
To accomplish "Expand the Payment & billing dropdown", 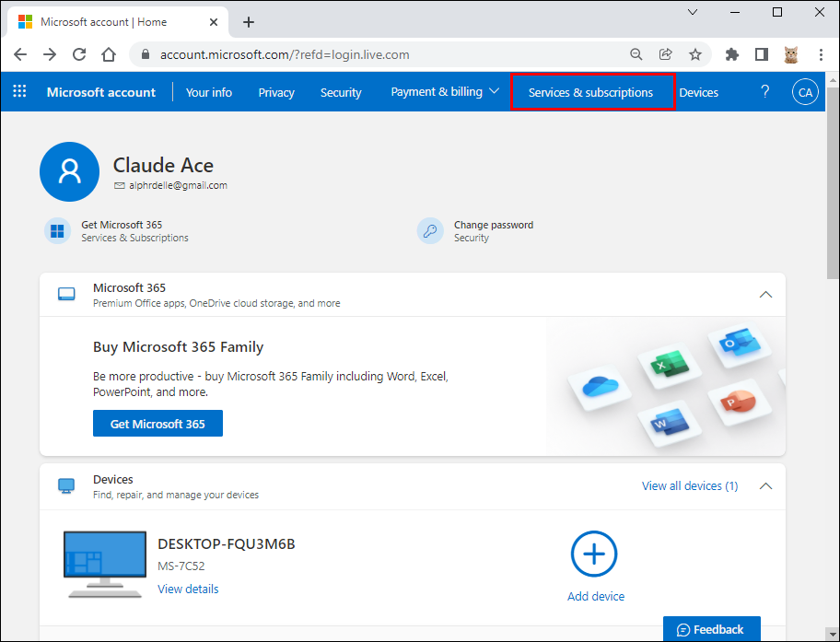I will point(445,92).
